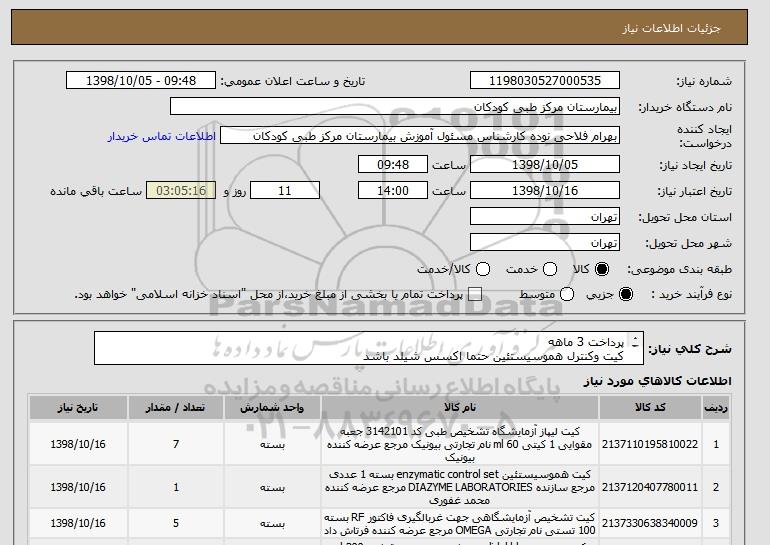Click the delivery province field تهران
Screen dimensions: 770x545
pos(545,217)
